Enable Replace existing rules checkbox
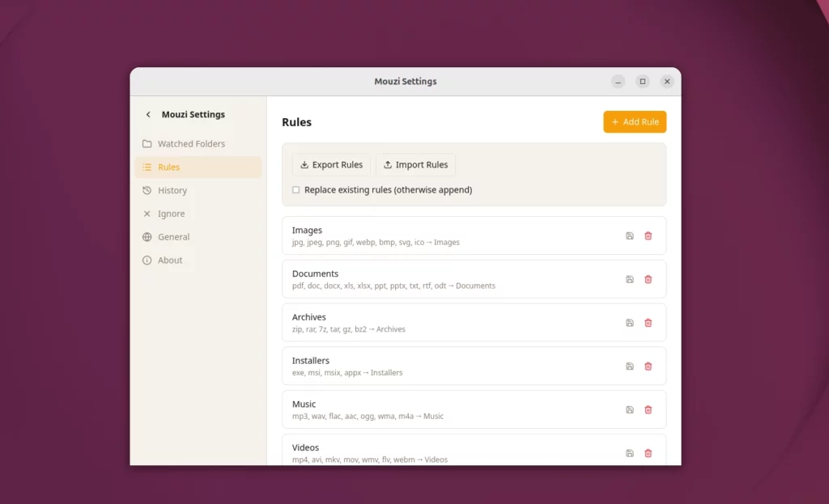Screen dimensions: 829x504 [x=296, y=189]
